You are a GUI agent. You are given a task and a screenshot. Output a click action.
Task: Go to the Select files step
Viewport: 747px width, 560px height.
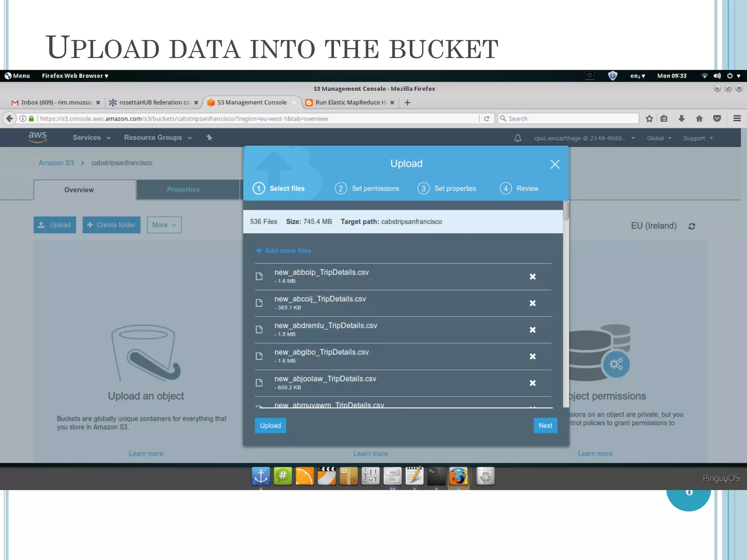click(279, 188)
